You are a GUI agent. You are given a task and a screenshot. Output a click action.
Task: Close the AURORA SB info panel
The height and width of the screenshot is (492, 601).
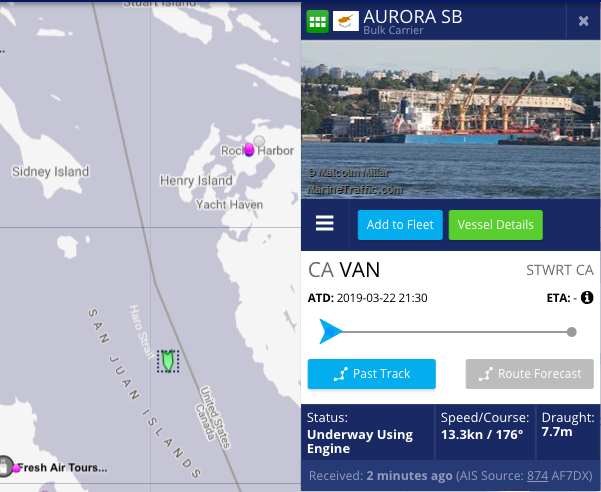tap(583, 21)
